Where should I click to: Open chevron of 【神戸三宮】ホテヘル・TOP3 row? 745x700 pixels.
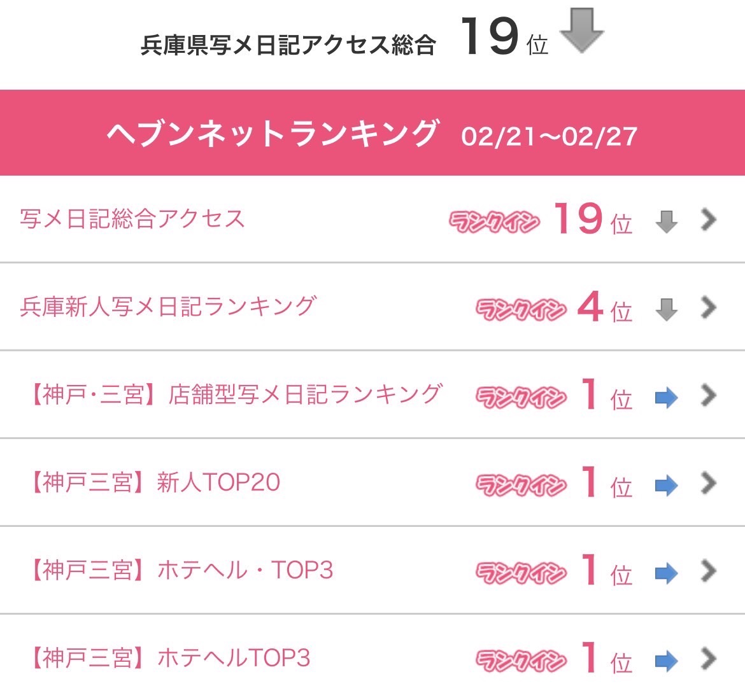(x=709, y=571)
